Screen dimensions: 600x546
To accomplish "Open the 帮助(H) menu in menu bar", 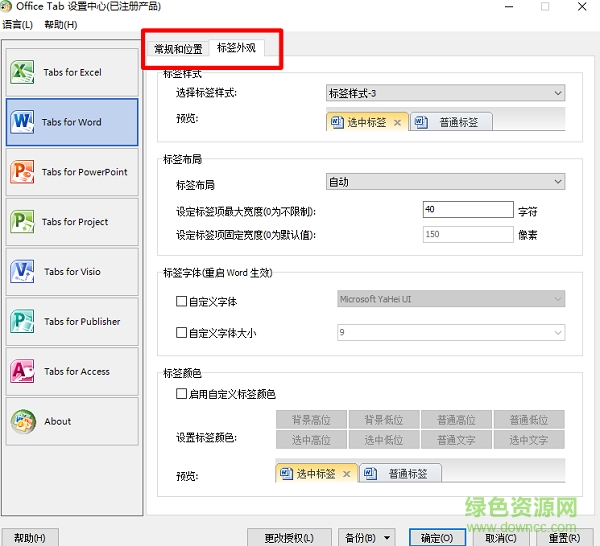I will (61, 25).
